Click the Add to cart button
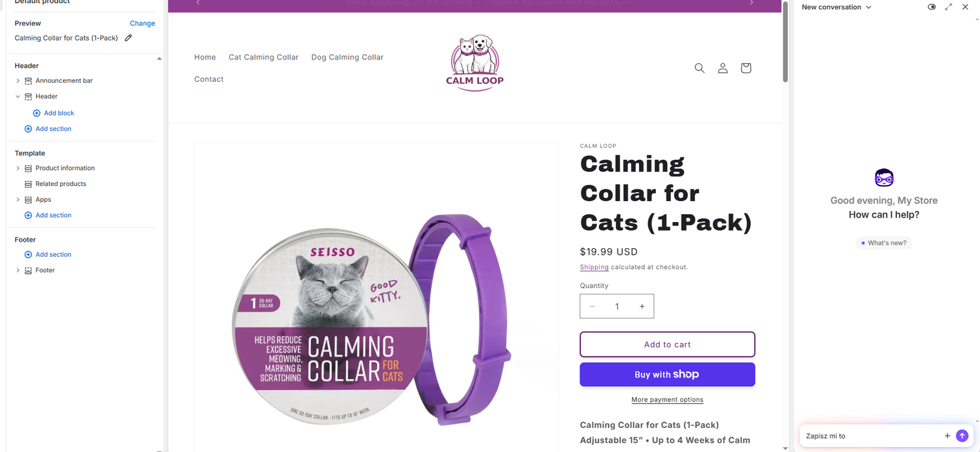 667,344
